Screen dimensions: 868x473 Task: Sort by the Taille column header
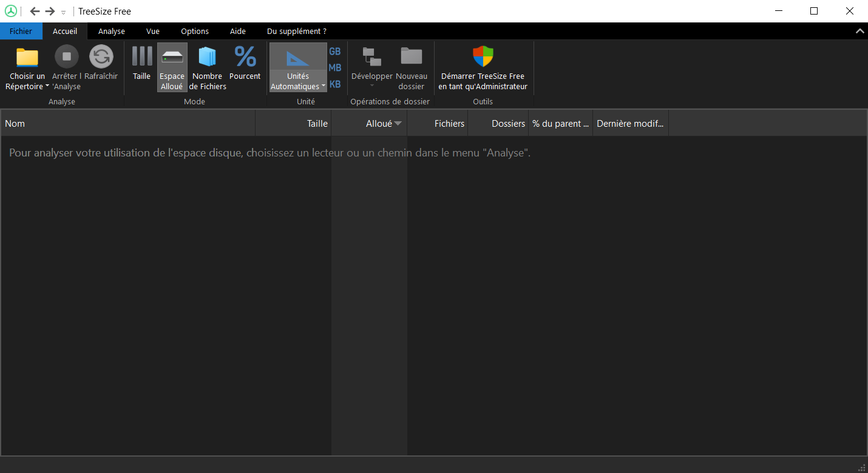click(293, 123)
